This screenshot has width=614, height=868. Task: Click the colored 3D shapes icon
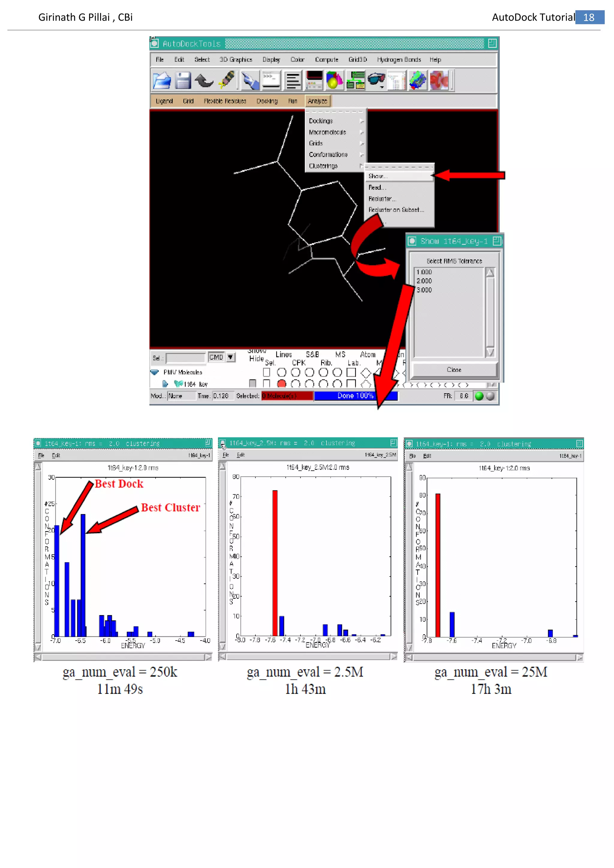point(334,81)
